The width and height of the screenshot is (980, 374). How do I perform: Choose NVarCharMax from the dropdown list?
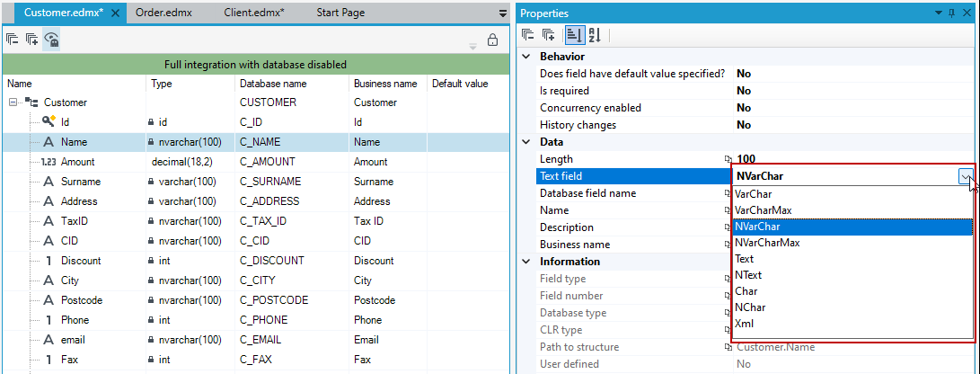(852, 243)
